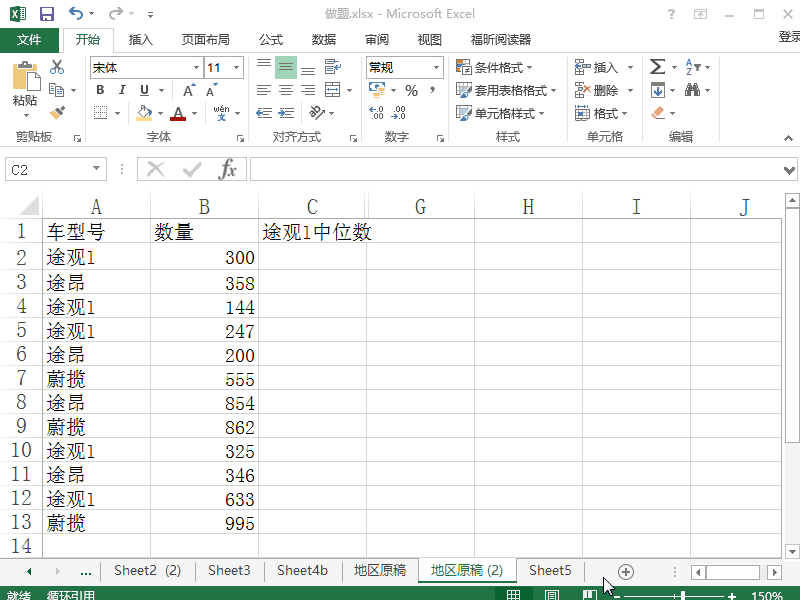Switch to sheet tab Sheet3

pos(229,570)
